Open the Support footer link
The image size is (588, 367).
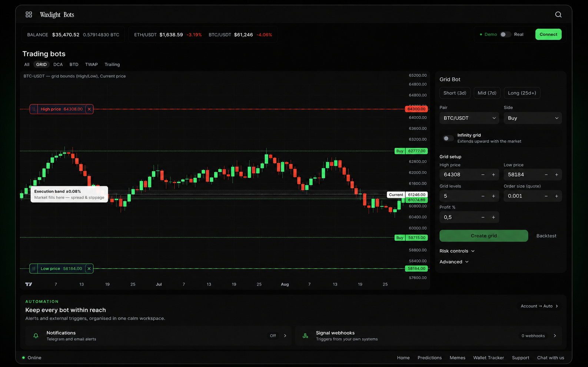520,358
